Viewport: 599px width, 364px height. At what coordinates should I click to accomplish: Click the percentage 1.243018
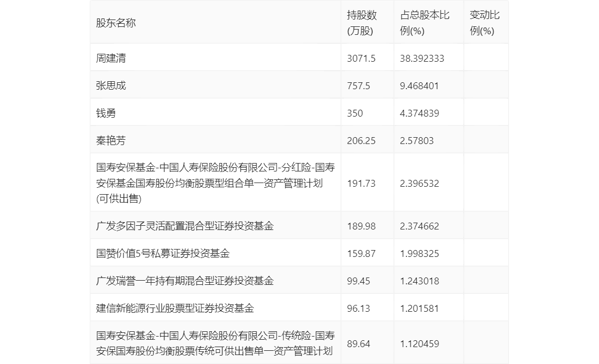click(x=419, y=281)
